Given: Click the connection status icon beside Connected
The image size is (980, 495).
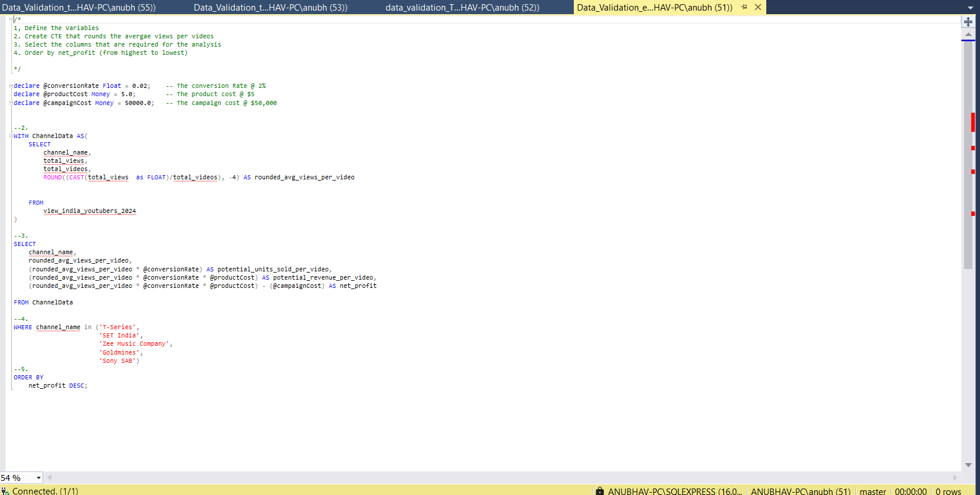Looking at the screenshot, I should click(5, 491).
